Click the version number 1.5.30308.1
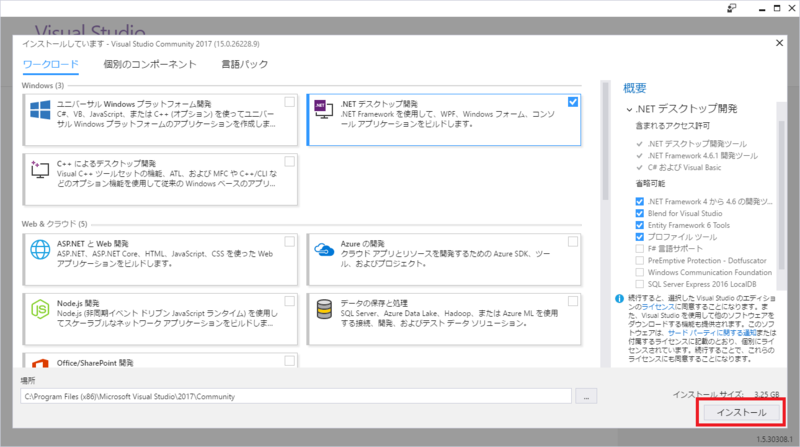 pos(774,439)
